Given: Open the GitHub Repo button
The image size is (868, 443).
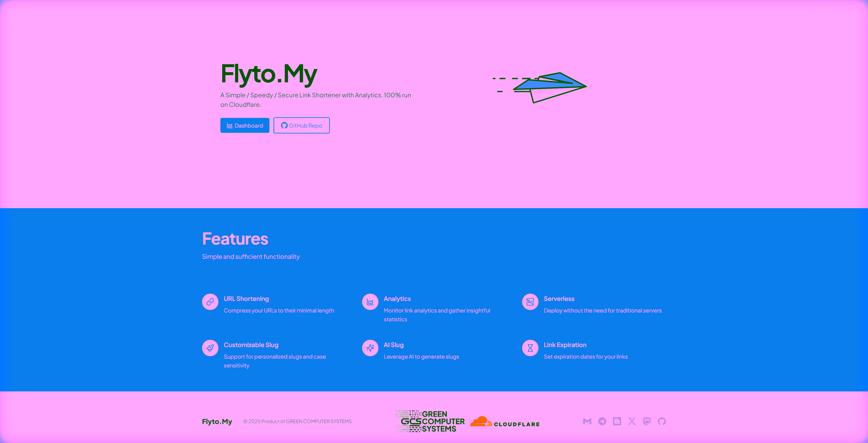Looking at the screenshot, I should coord(302,125).
